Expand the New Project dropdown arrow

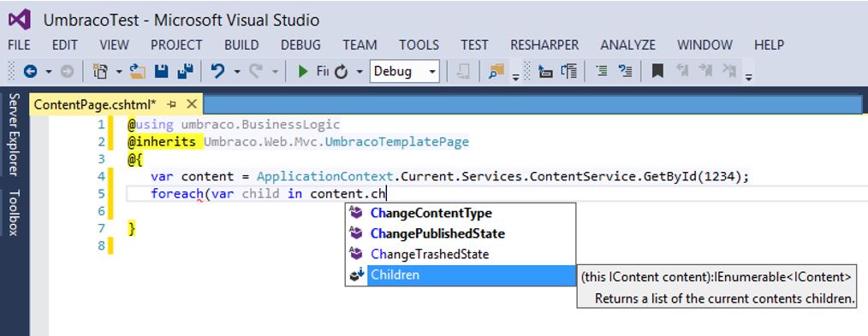119,72
